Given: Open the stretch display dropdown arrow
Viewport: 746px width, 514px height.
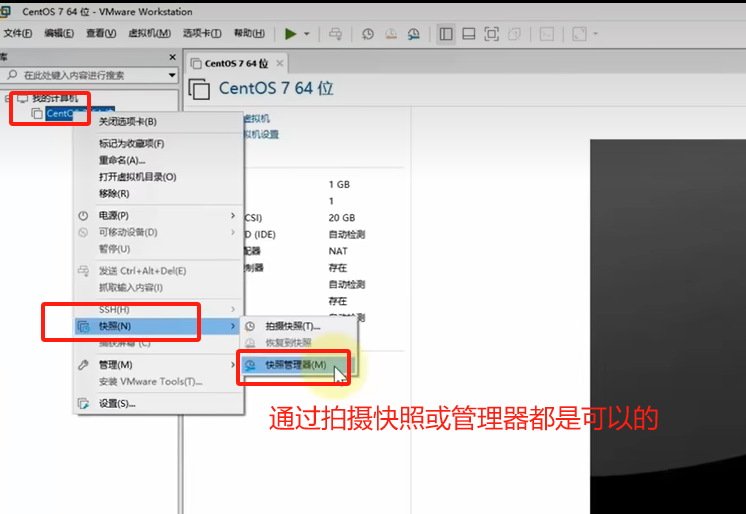Looking at the screenshot, I should point(595,34).
